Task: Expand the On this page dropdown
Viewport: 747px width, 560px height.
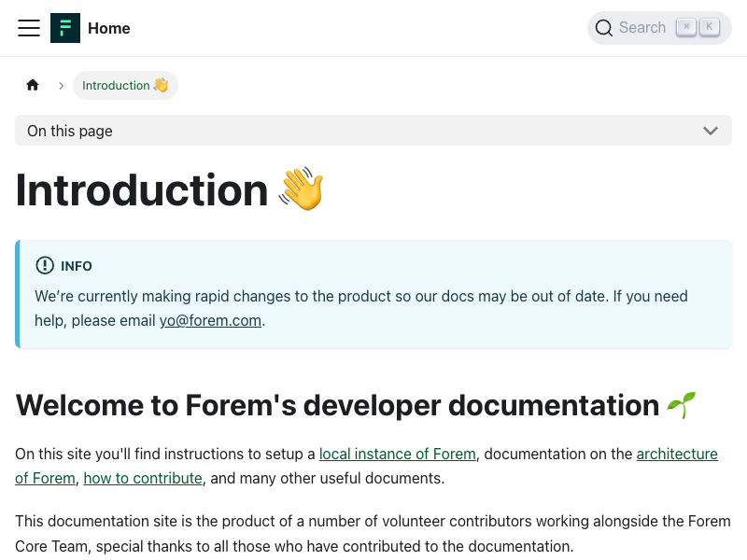Action: (x=373, y=131)
